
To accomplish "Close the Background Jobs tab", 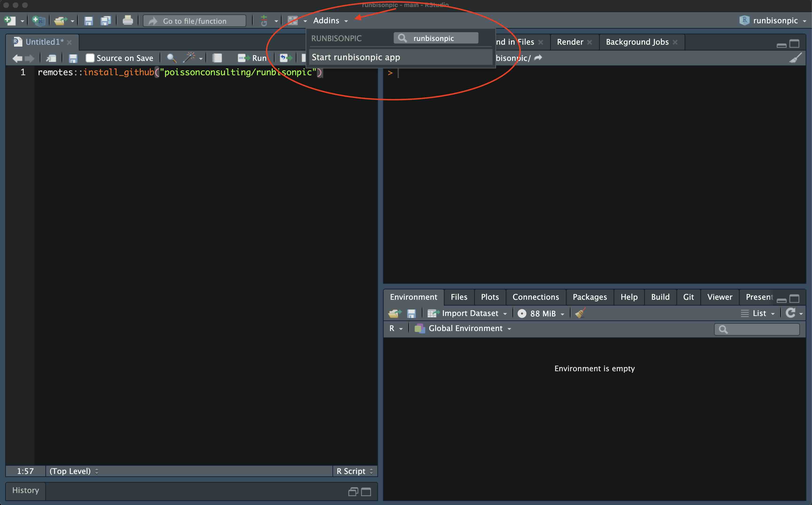I will (x=675, y=42).
